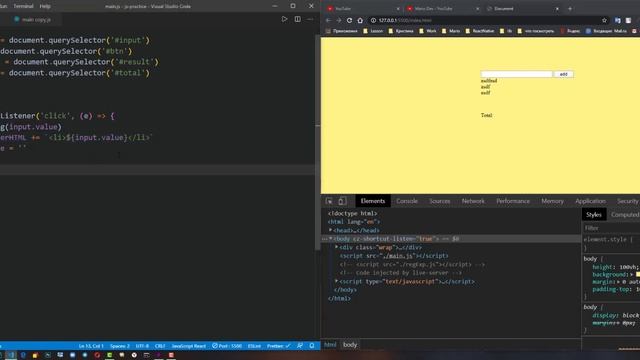
Task: Go to the browser home icon
Action: (360, 20)
